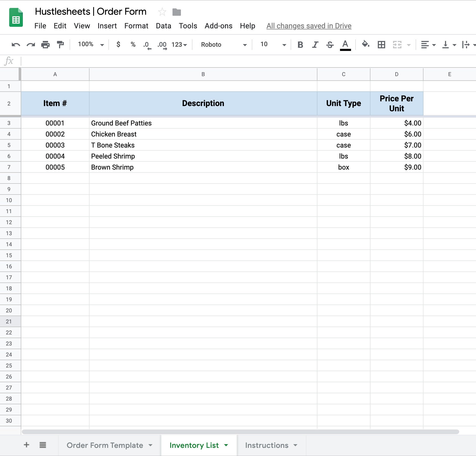Select item number 00004 cell
Viewport: 476px width, 456px height.
click(x=55, y=156)
